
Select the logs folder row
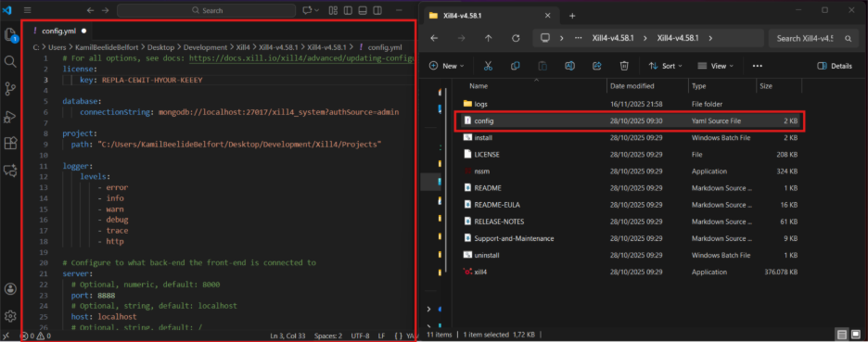point(629,104)
